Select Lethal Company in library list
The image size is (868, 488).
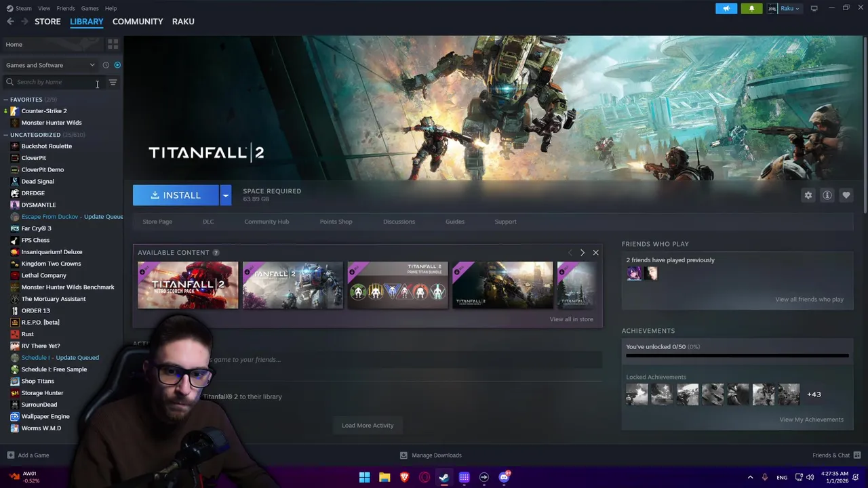pyautogui.click(x=43, y=275)
